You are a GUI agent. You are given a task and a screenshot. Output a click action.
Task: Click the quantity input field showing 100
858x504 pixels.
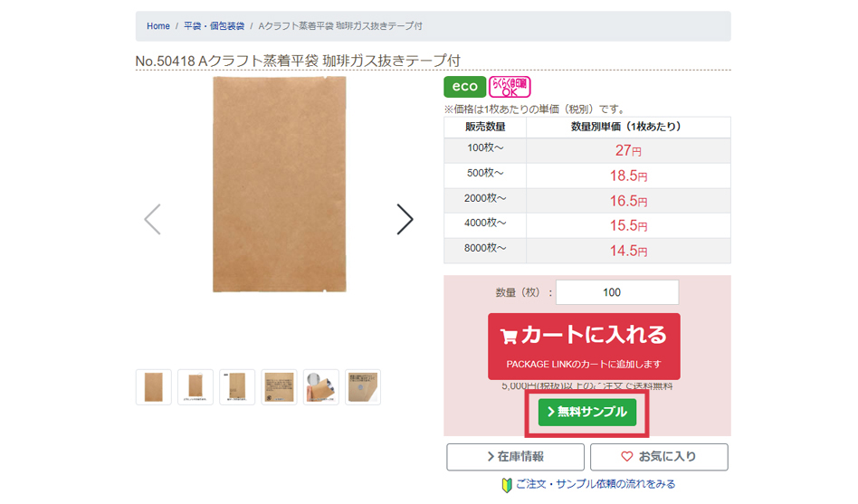(617, 292)
